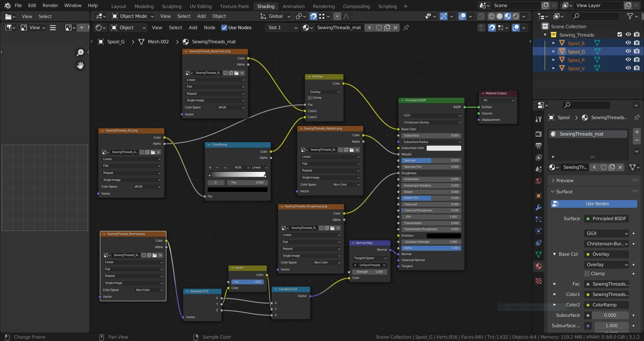Screen dimensions: 644x341
Task: Expand the Spool_R tree item
Action: click(553, 60)
